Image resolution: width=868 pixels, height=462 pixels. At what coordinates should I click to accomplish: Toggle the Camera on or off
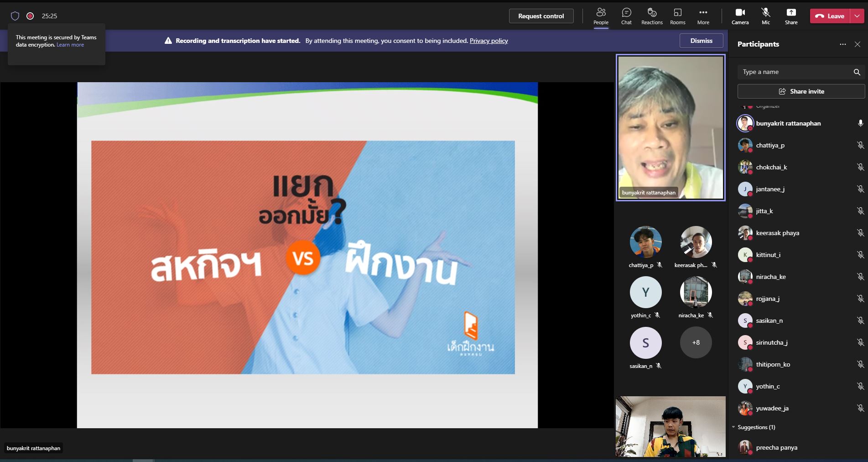coord(740,16)
